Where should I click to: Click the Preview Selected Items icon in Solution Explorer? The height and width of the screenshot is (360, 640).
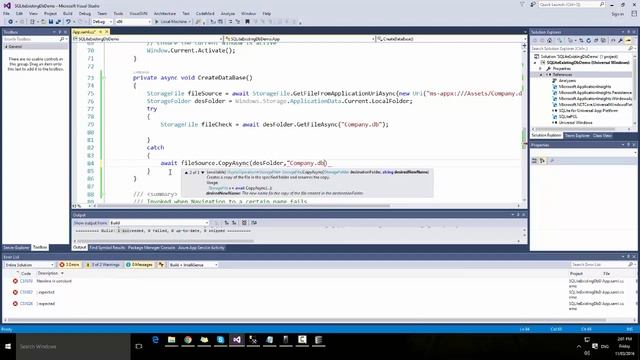tap(628, 40)
